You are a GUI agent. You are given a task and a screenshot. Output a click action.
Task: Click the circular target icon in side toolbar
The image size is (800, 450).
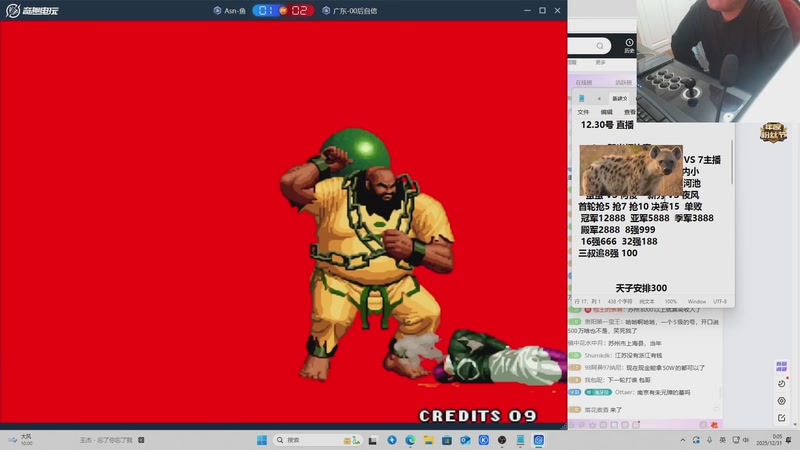pyautogui.click(x=782, y=401)
